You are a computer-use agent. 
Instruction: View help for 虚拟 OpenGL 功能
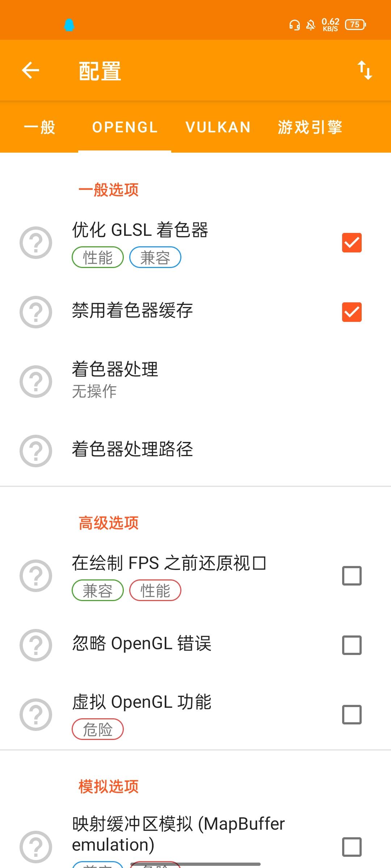click(36, 715)
